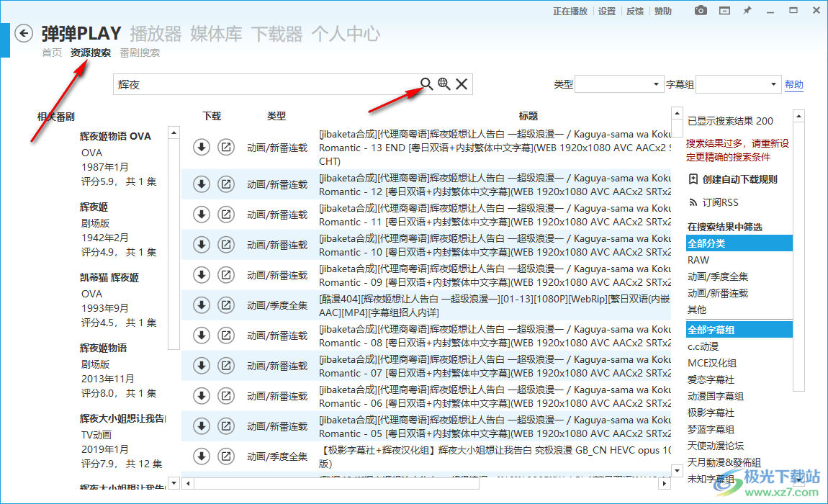Screen dimensions: 828x504
Task: Open the page link for Romantic - 05
Action: (226, 426)
